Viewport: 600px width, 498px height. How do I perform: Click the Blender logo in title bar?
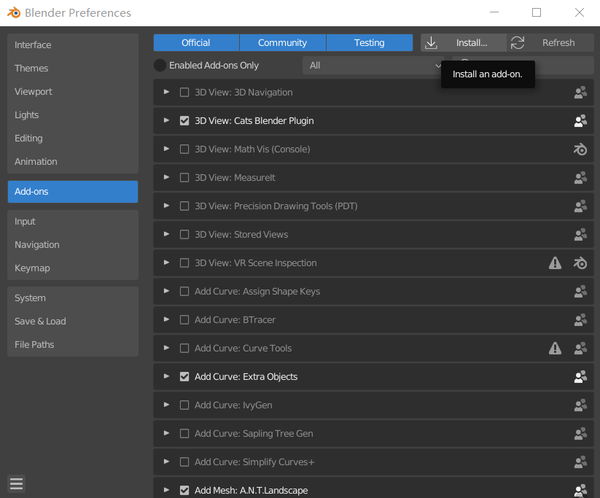[x=12, y=13]
